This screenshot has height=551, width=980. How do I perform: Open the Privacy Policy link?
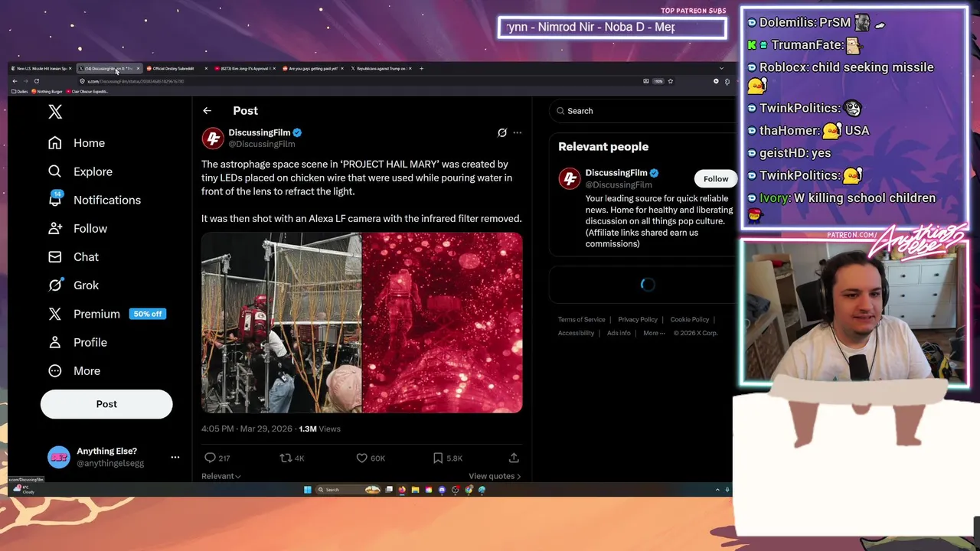(638, 319)
